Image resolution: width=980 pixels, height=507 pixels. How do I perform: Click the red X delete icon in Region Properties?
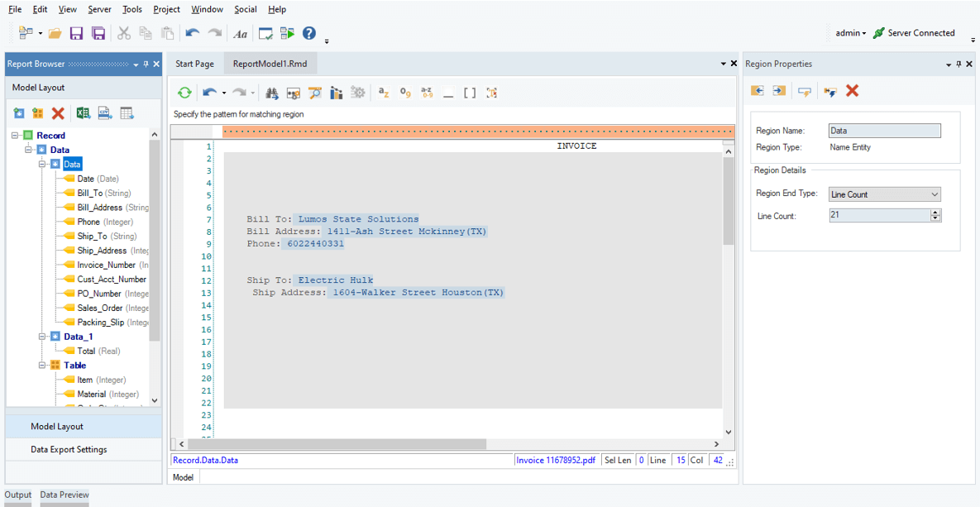pos(852,91)
